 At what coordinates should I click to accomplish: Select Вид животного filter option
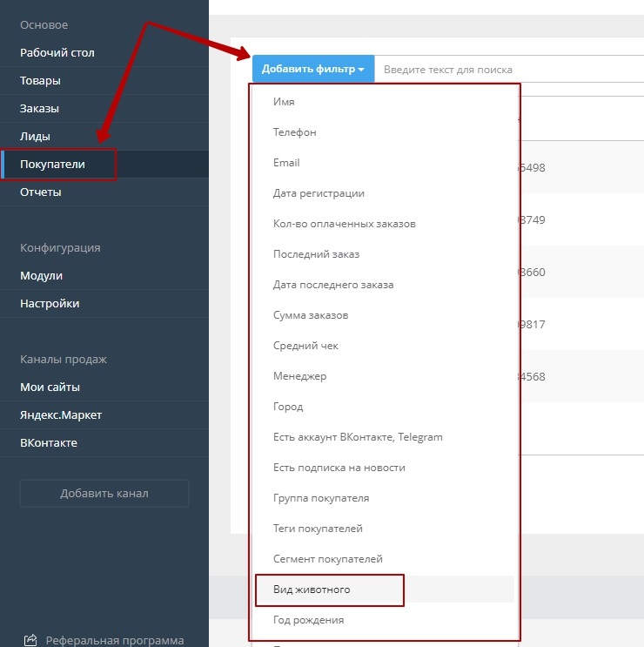312,590
